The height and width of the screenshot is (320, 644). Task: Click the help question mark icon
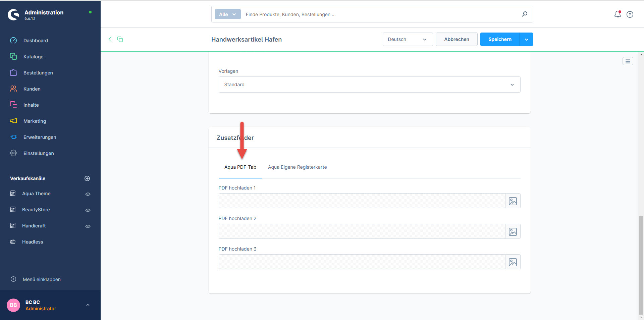click(630, 14)
